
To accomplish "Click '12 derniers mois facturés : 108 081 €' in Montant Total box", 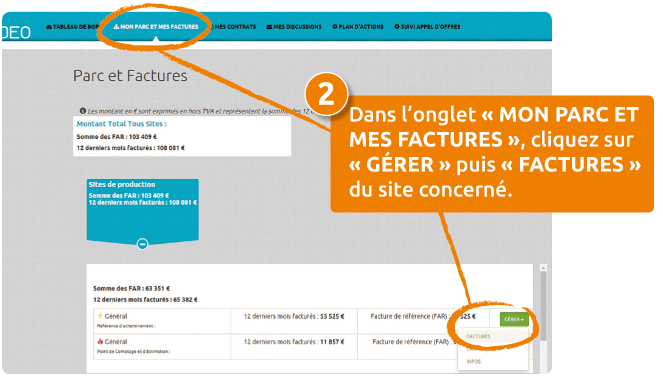I will coord(131,148).
